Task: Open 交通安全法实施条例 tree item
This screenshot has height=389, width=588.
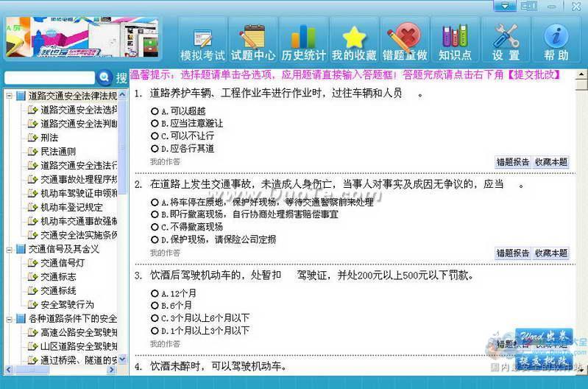Action: pyautogui.click(x=79, y=235)
